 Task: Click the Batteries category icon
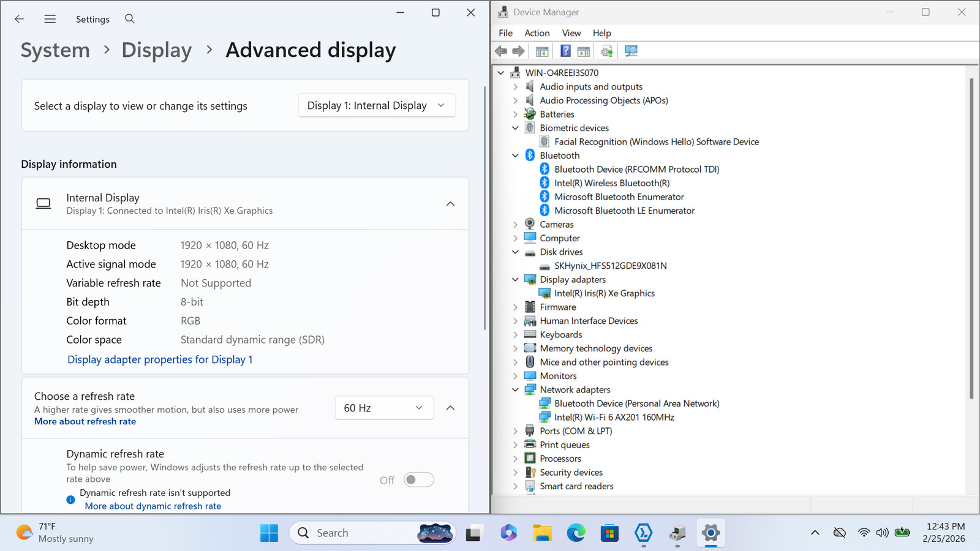click(x=530, y=114)
